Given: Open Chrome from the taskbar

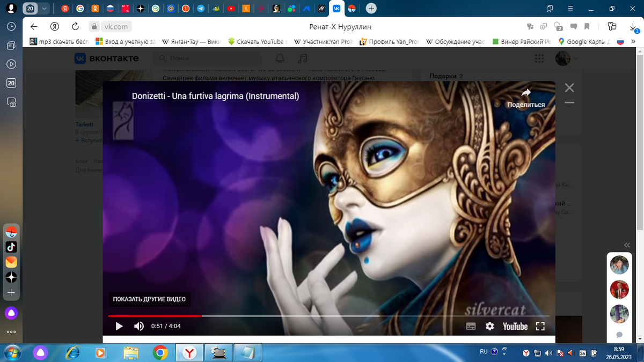Looking at the screenshot, I should pyautogui.click(x=160, y=352).
